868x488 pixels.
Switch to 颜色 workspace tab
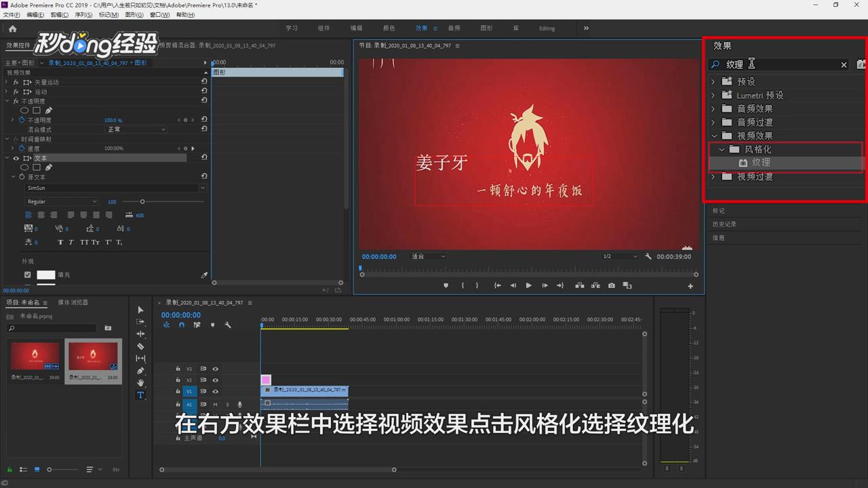[389, 28]
